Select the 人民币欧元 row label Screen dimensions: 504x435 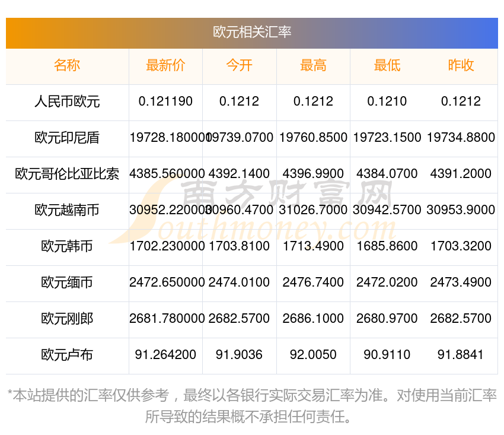coord(67,101)
